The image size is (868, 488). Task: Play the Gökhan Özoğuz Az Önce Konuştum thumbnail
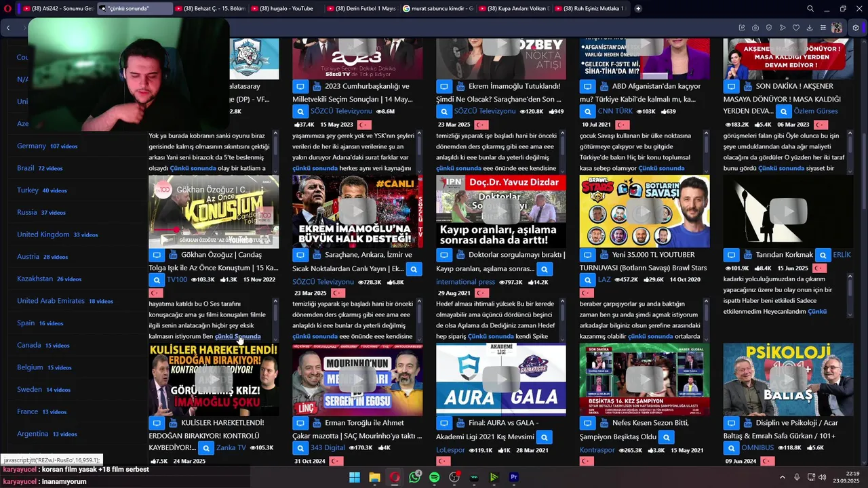click(x=214, y=211)
